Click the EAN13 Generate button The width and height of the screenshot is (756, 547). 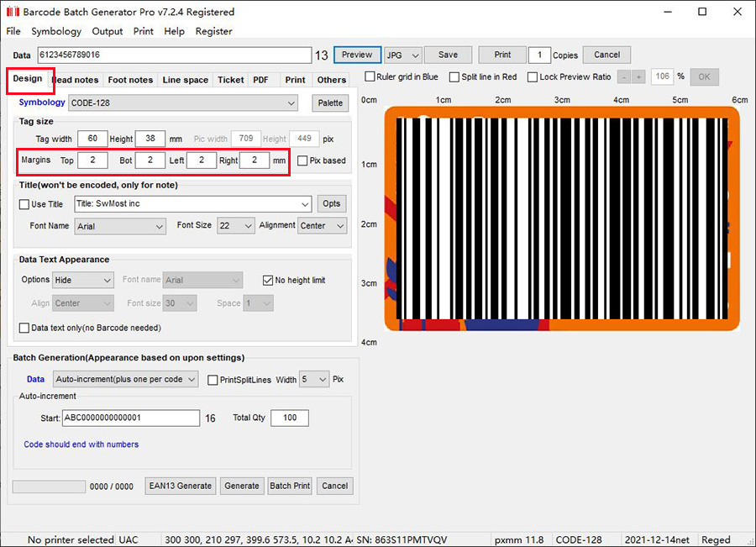click(181, 486)
